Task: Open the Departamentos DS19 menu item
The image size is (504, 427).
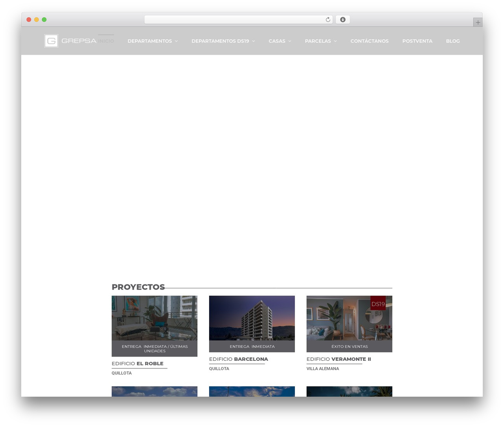Action: pyautogui.click(x=220, y=41)
